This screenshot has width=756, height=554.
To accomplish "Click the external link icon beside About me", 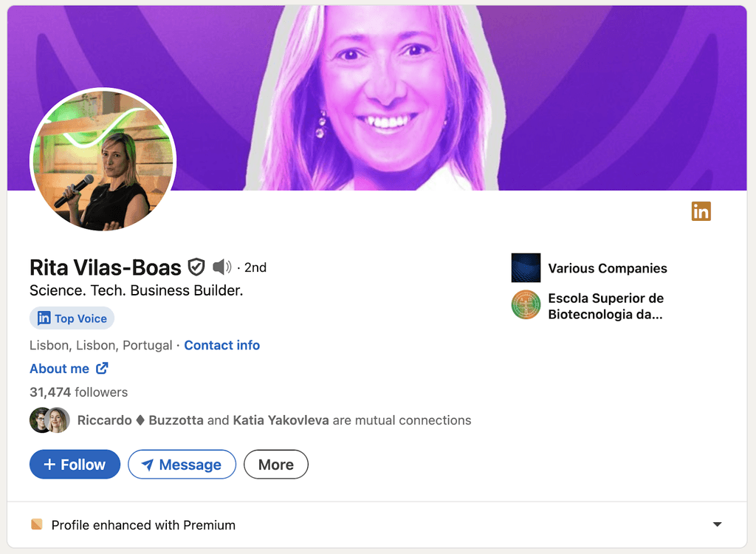I will tap(102, 368).
